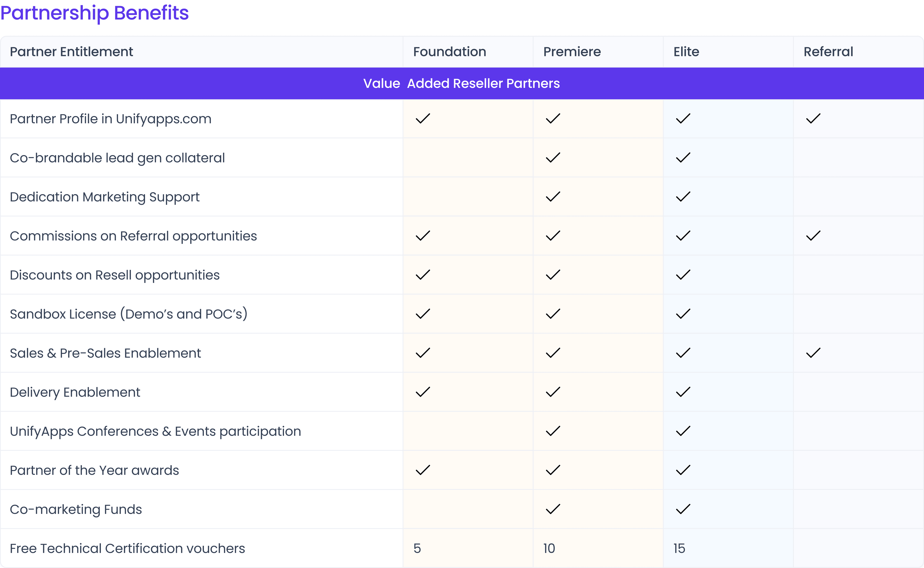This screenshot has height=568, width=924.
Task: Click Premiere checkmark for Sandbox License row
Action: click(x=553, y=314)
